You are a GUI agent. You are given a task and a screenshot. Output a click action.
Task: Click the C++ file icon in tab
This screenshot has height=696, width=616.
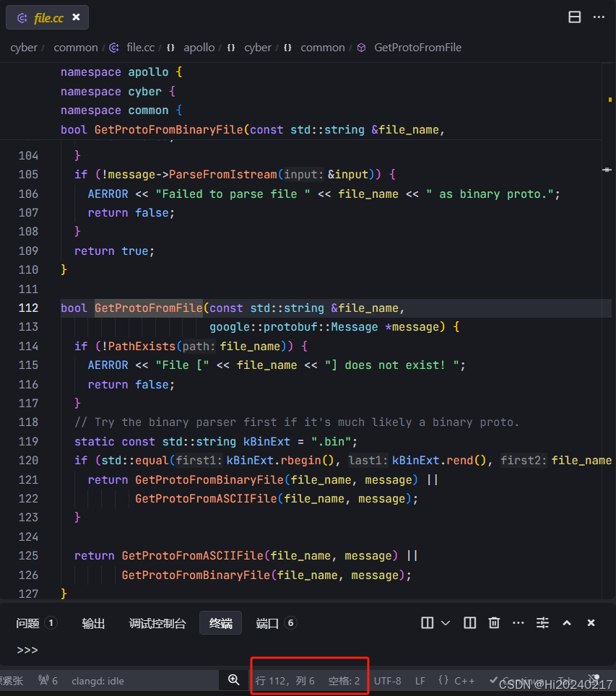22,18
